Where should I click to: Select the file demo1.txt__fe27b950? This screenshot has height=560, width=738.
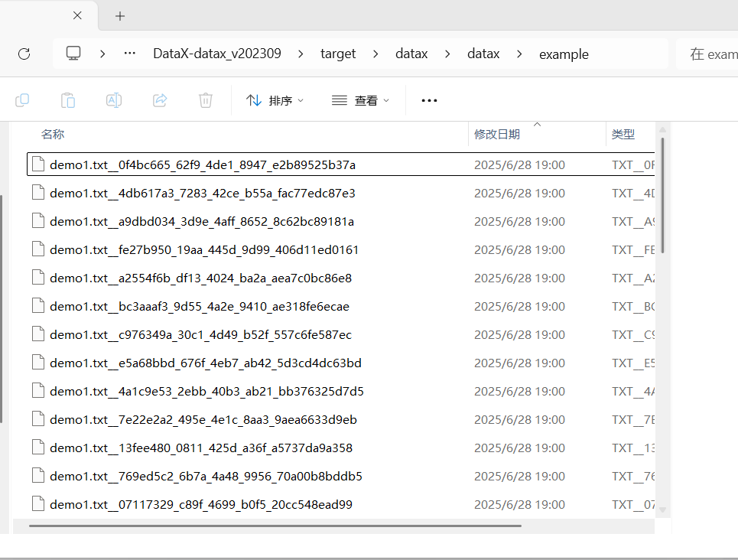[x=204, y=249]
